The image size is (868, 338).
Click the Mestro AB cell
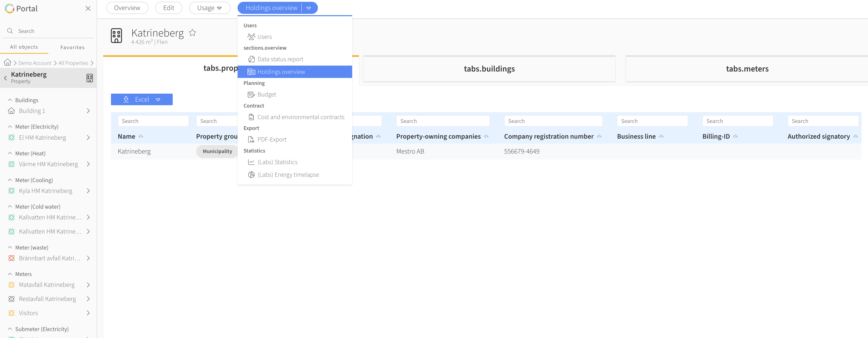tap(410, 151)
